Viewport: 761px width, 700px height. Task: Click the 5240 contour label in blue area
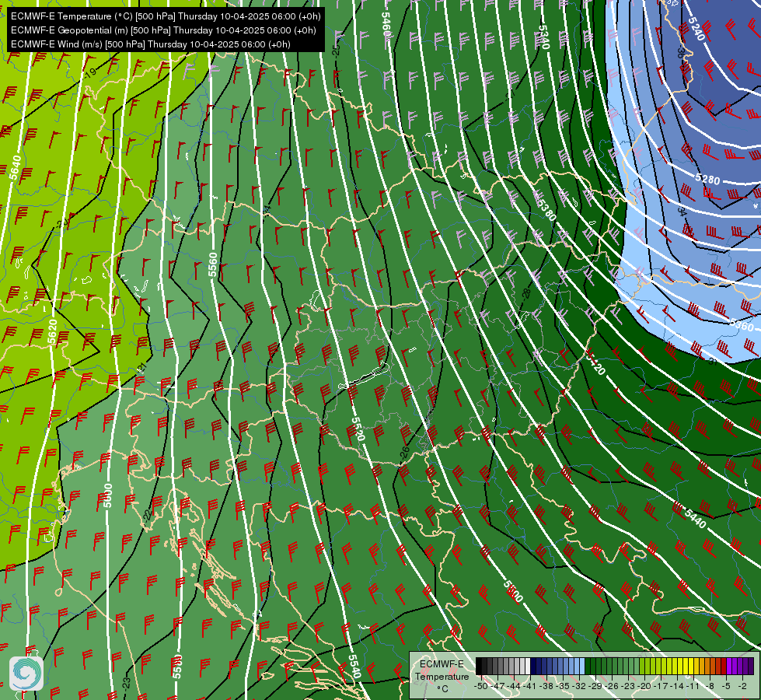696,30
